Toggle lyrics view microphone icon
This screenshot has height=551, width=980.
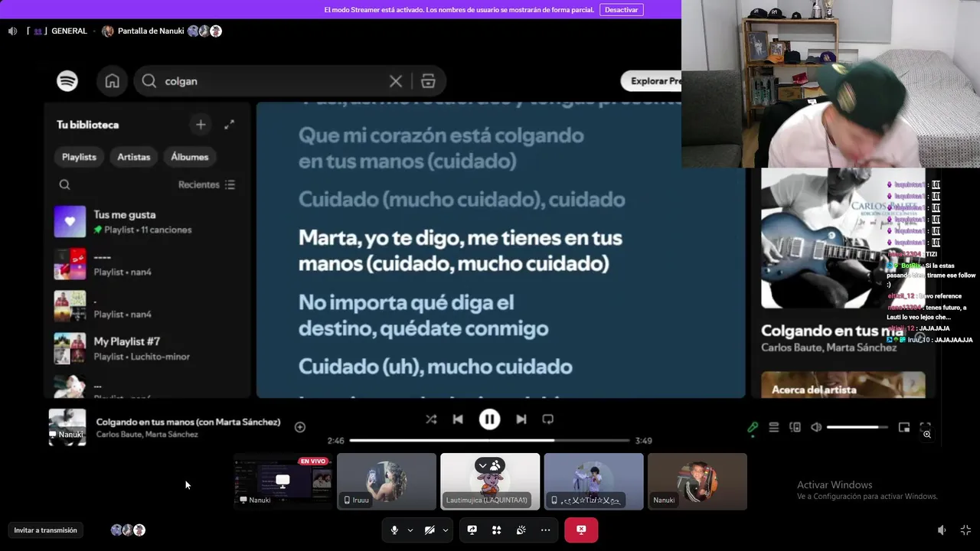click(753, 428)
